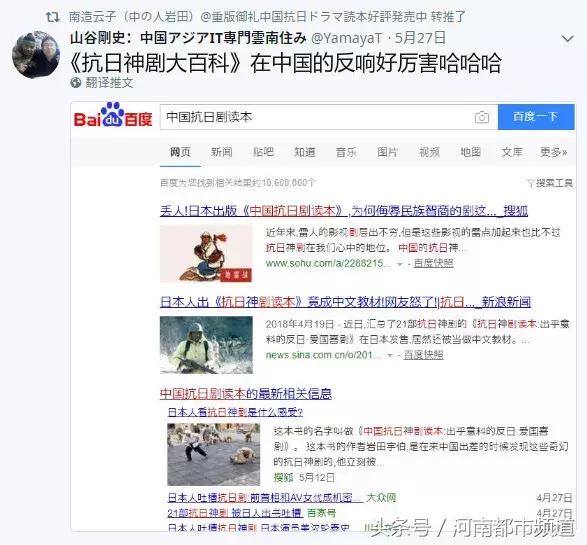Open 百度快照 for the Sina result
The width and height of the screenshot is (587, 545).
(423, 354)
